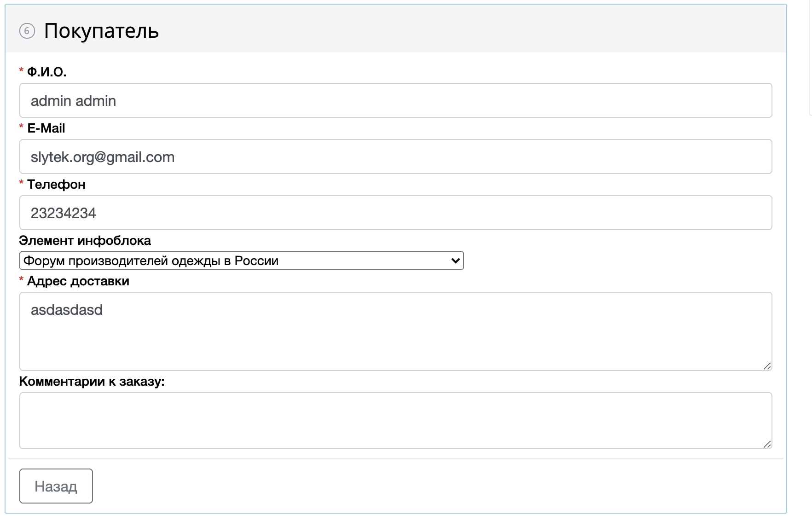Click the E-Mail label text
The height and width of the screenshot is (521, 812).
tap(46, 128)
